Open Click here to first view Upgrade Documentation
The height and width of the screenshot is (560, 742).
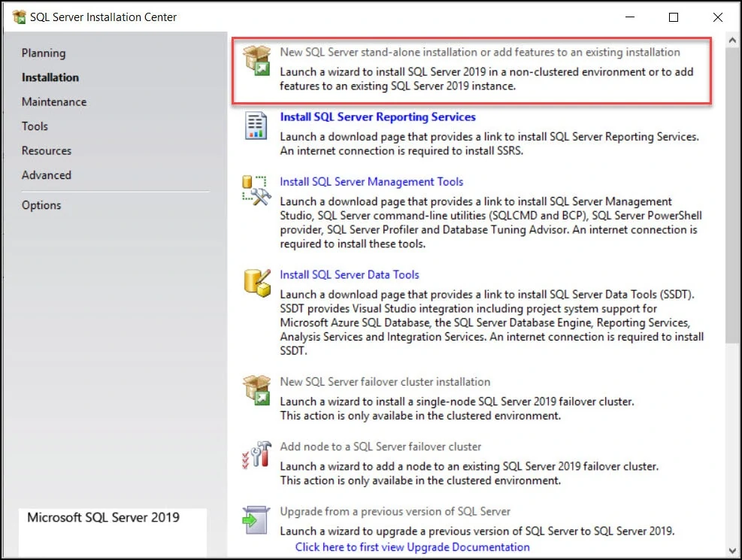pos(413,546)
